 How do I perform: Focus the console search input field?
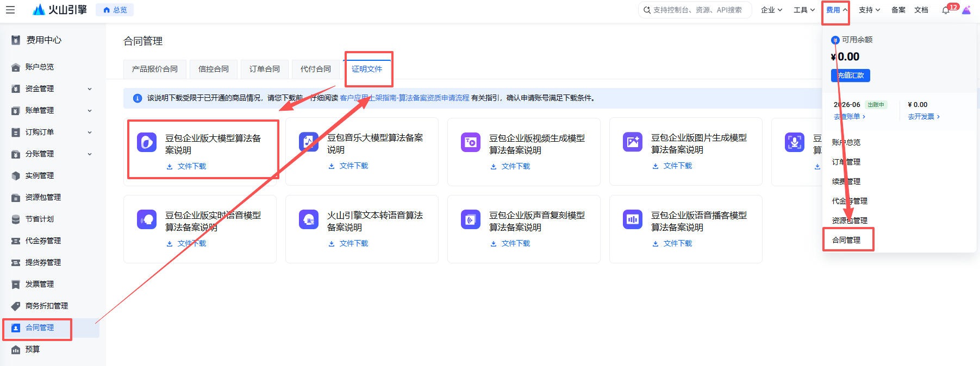pyautogui.click(x=695, y=10)
